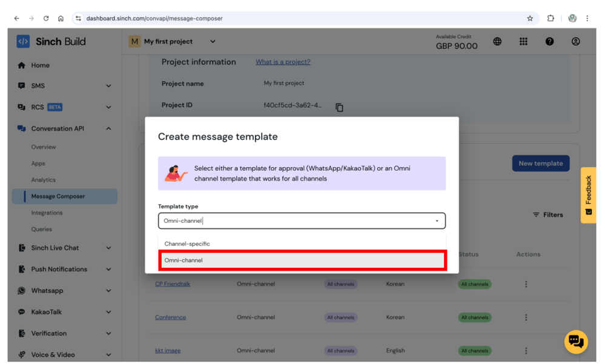
Task: Bookmark this page with star icon
Action: coord(530,18)
